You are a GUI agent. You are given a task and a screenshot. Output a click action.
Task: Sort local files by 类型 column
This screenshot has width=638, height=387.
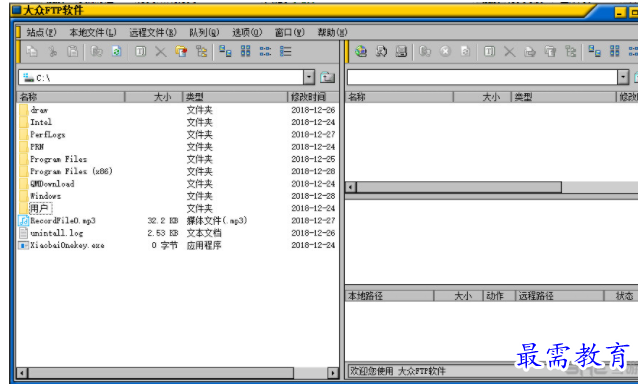click(235, 97)
